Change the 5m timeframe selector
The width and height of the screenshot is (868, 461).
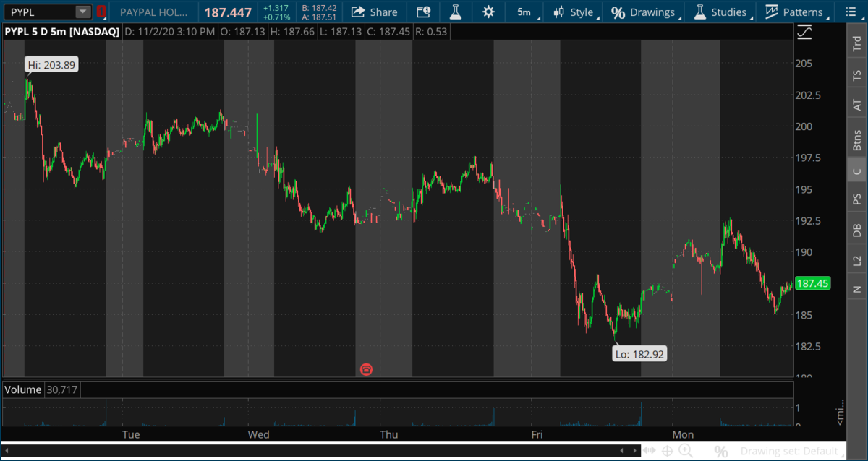(x=524, y=12)
